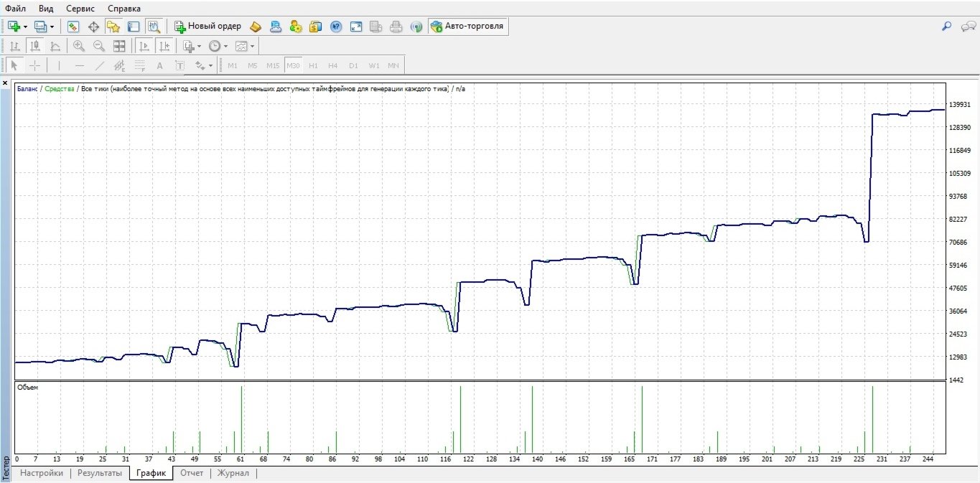This screenshot has height=483, width=980.
Task: Open the dropdown arrow beside New Chart
Action: pyautogui.click(x=25, y=27)
